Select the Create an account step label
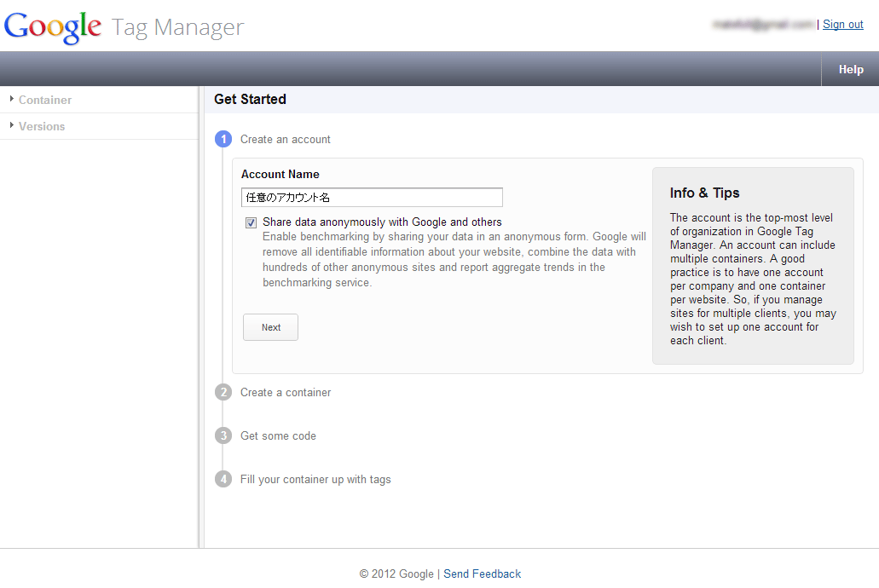The width and height of the screenshot is (879, 588). pos(286,139)
